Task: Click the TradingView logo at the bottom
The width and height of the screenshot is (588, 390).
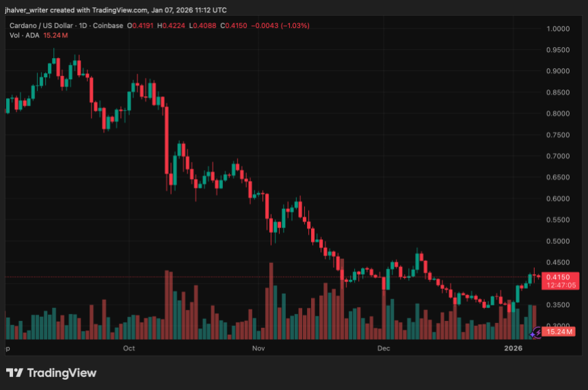Action: click(51, 373)
